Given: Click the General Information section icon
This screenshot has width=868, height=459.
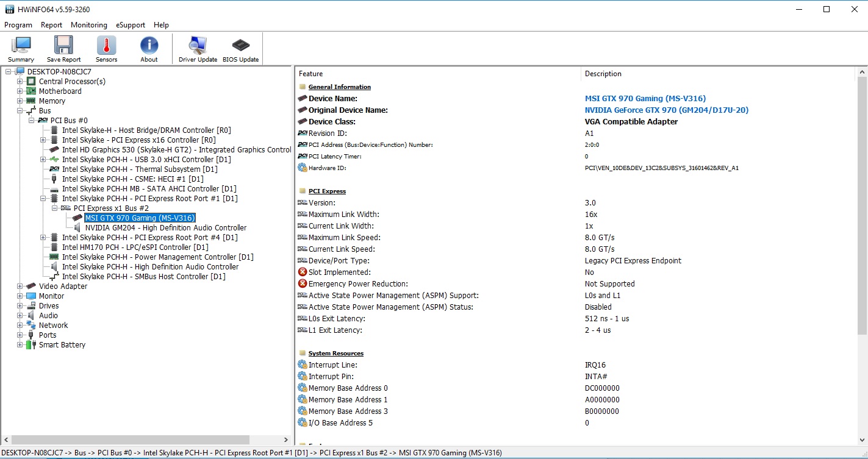Looking at the screenshot, I should [303, 87].
